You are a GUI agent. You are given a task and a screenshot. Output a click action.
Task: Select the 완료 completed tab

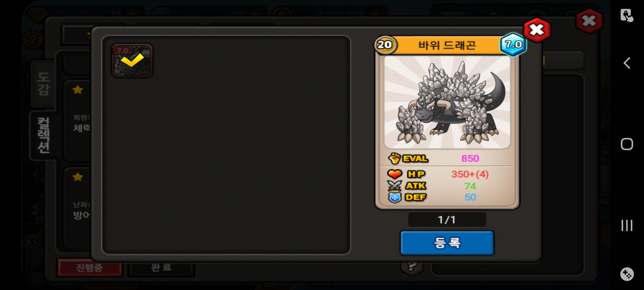click(x=161, y=267)
